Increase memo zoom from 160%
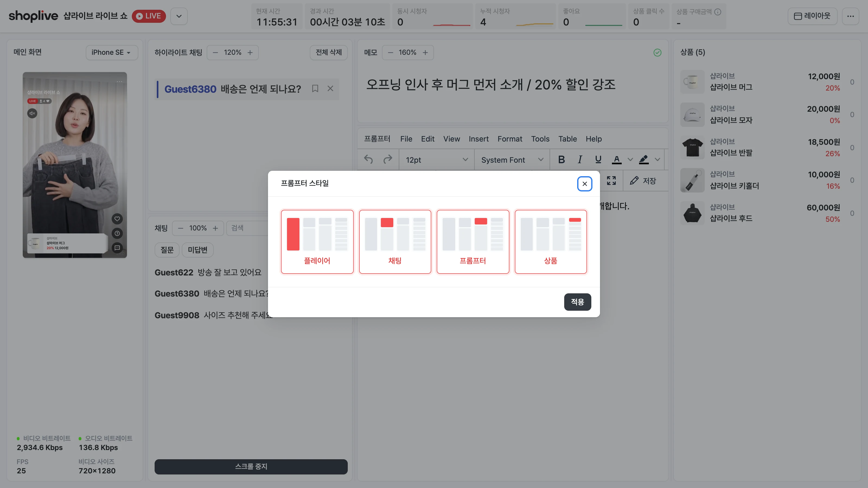Viewport: 868px width, 488px height. pos(425,53)
